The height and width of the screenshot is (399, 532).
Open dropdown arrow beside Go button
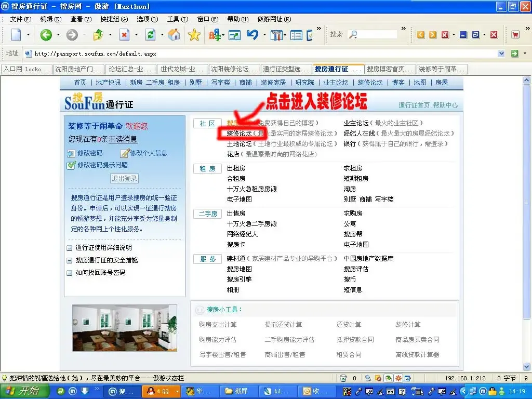(x=525, y=54)
